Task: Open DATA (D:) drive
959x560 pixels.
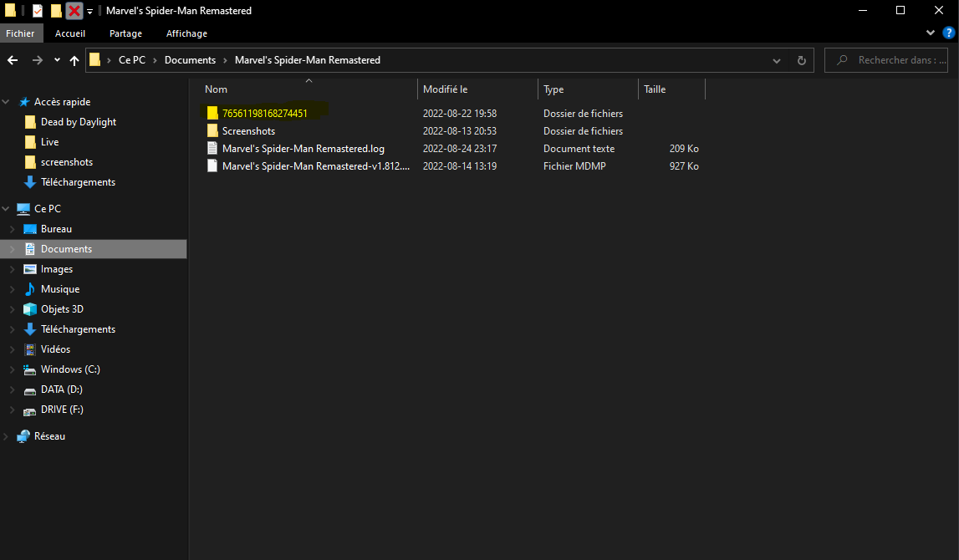Action: 62,389
